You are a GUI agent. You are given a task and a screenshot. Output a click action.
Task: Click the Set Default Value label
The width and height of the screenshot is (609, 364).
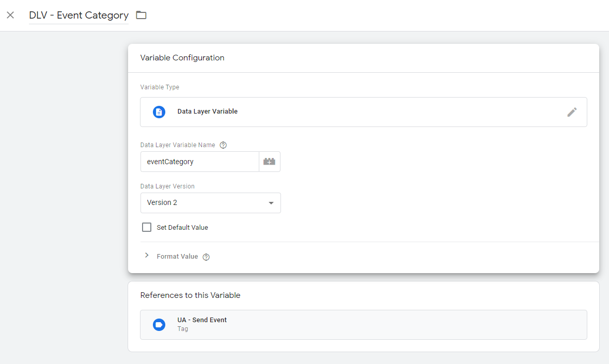pos(182,227)
